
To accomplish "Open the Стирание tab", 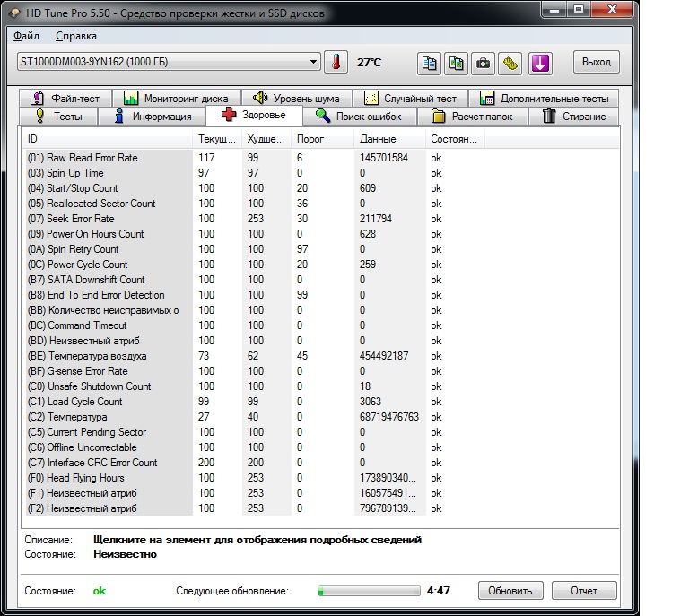I will [574, 117].
